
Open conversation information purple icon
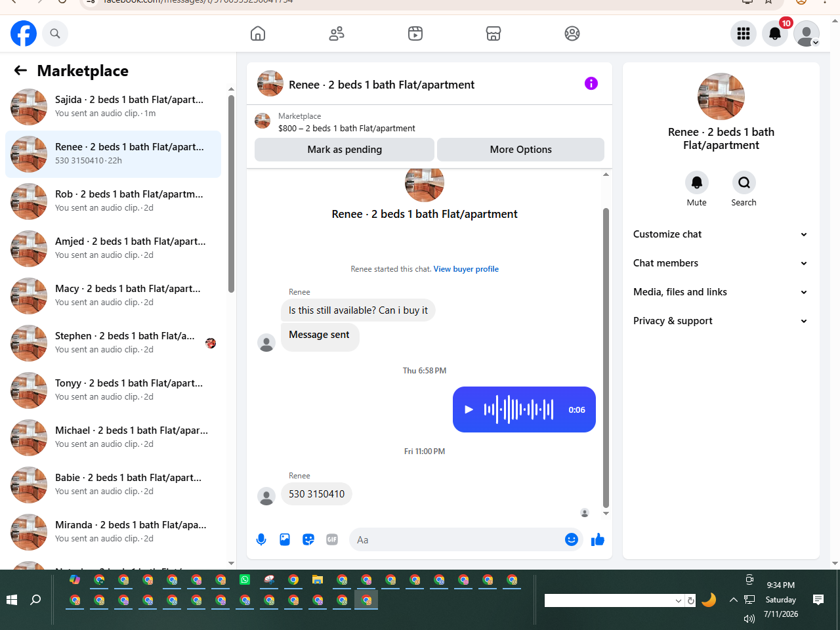click(x=591, y=83)
